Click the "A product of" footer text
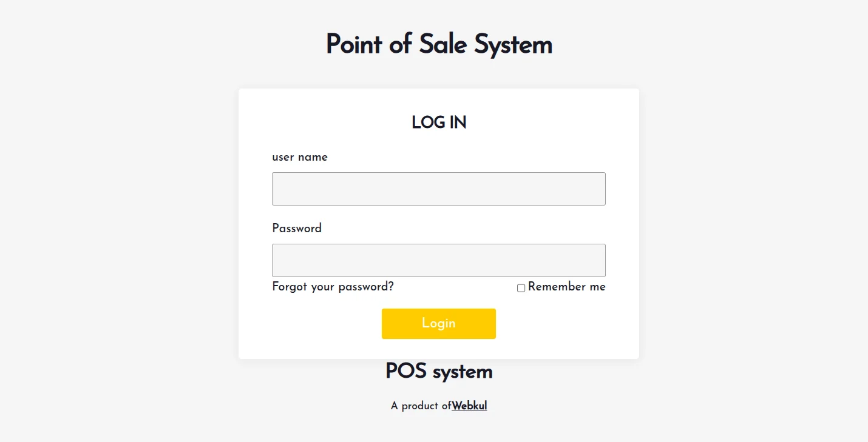Viewport: 868px width, 442px height. pyautogui.click(x=421, y=406)
